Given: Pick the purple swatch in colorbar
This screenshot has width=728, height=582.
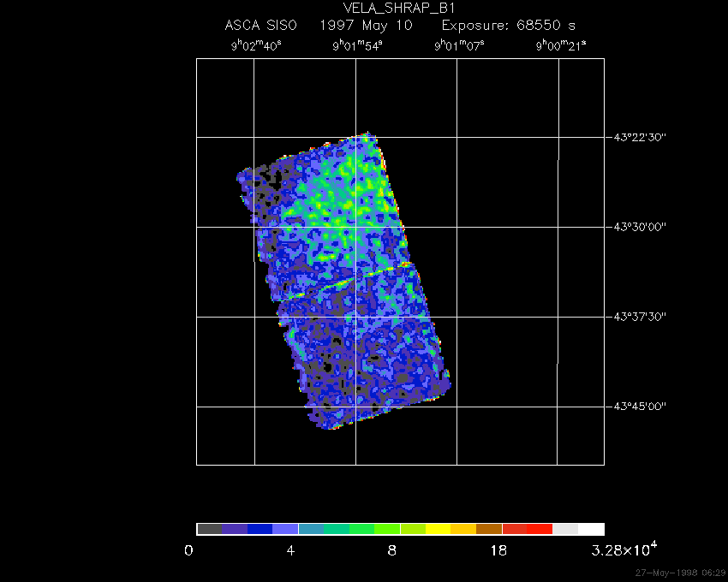Looking at the screenshot, I should tap(235, 529).
